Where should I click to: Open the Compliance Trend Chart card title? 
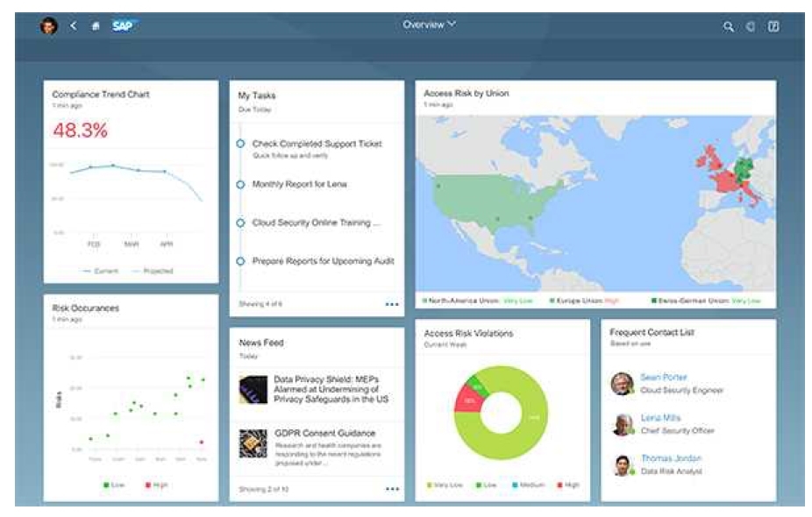click(x=101, y=94)
